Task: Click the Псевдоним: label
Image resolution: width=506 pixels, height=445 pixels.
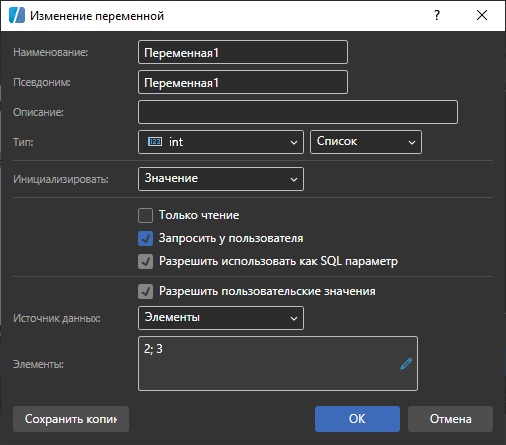Action: 42,82
